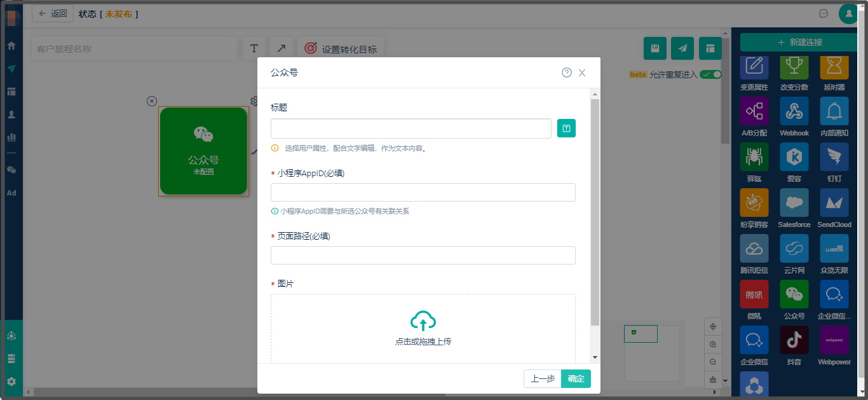Click 云片网 component
The height and width of the screenshot is (400, 868).
tap(794, 249)
